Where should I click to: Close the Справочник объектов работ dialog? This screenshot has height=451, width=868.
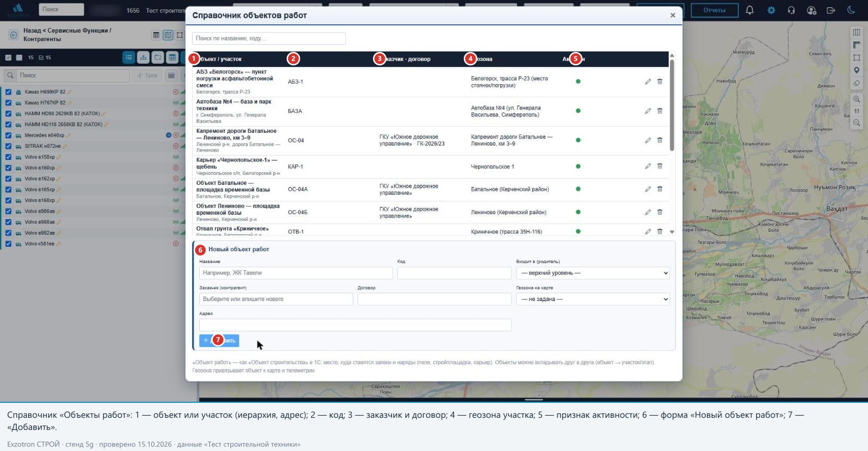click(673, 15)
